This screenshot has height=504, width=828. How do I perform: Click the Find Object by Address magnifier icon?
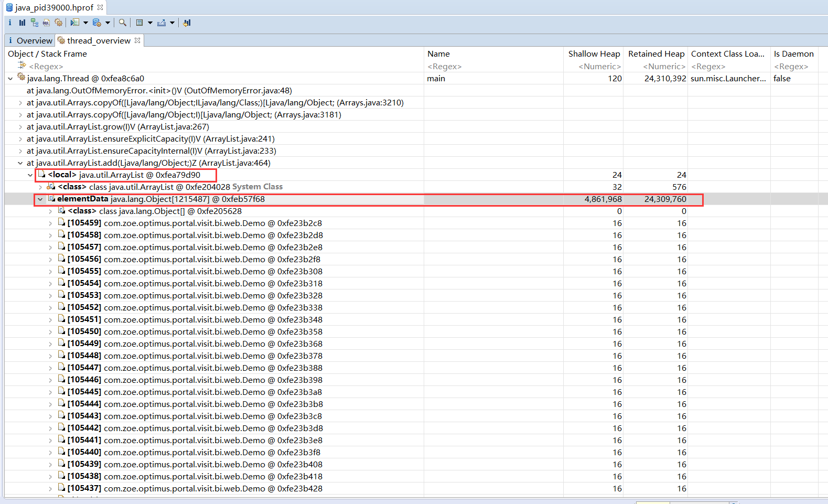tap(122, 23)
